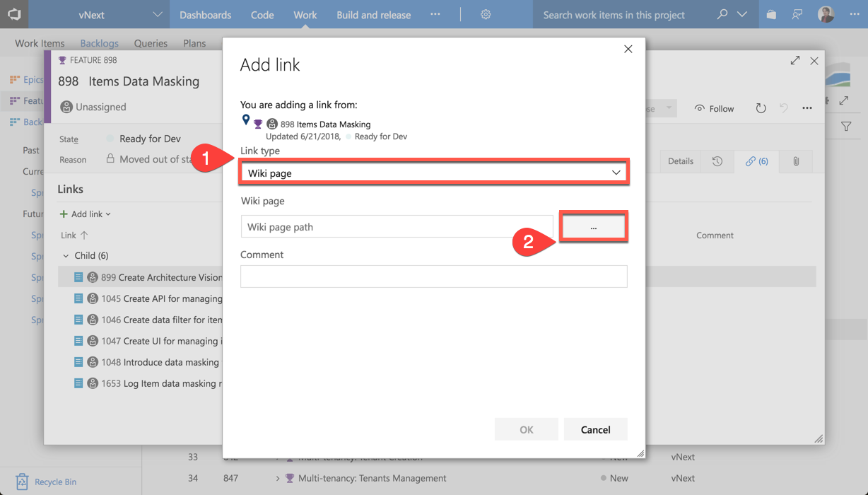Click the search magnifier icon

[722, 15]
